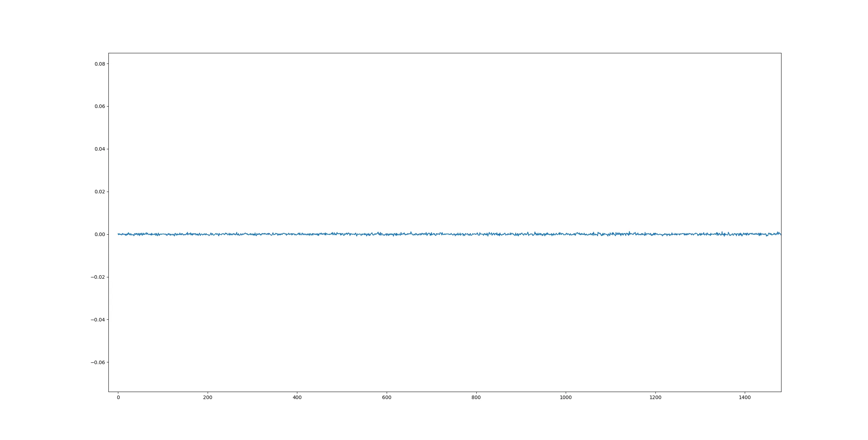Click the 1000 x-axis tick label
This screenshot has height=440, width=868.
pos(566,398)
